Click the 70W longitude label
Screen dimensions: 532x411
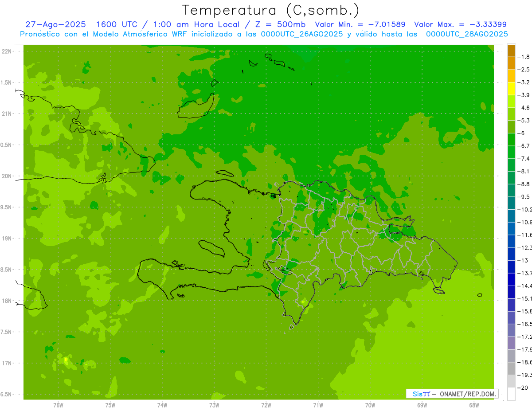coord(370,405)
